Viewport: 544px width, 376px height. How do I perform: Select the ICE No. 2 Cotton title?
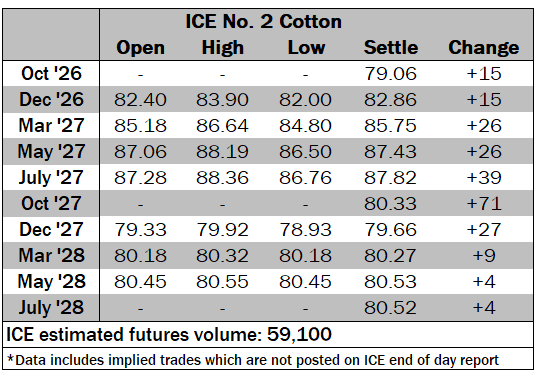click(x=263, y=22)
